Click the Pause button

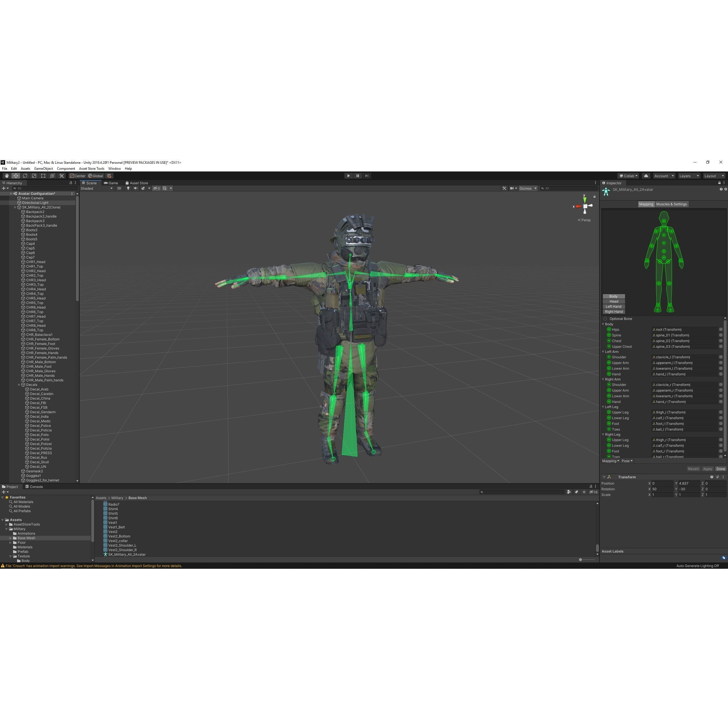357,175
